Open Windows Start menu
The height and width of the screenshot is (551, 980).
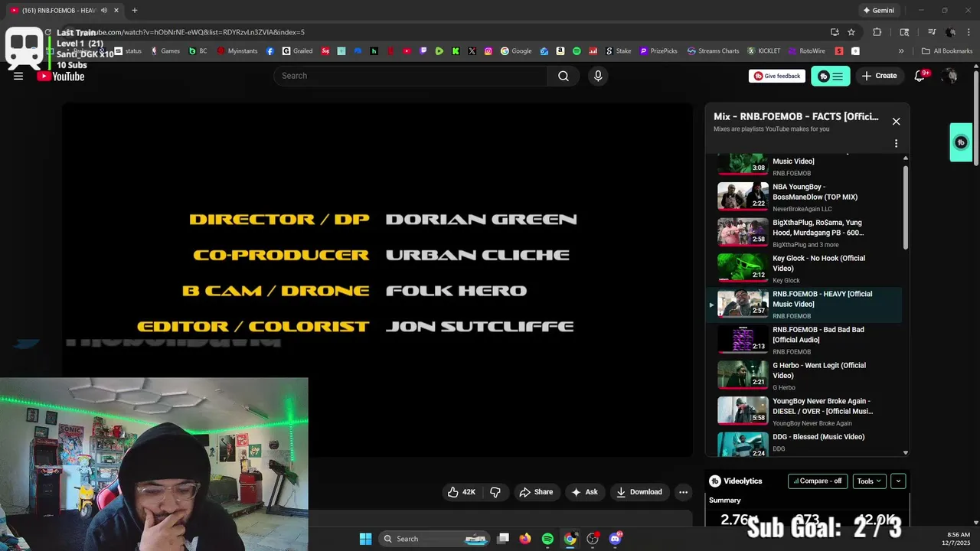366,539
